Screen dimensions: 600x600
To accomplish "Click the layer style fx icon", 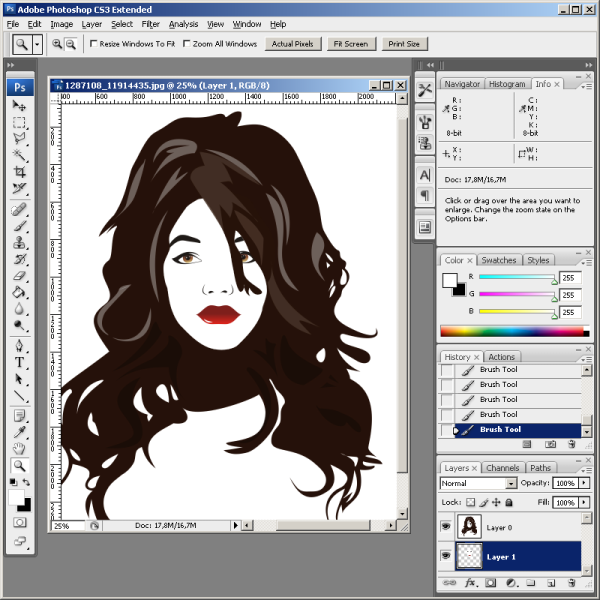I will point(469,582).
